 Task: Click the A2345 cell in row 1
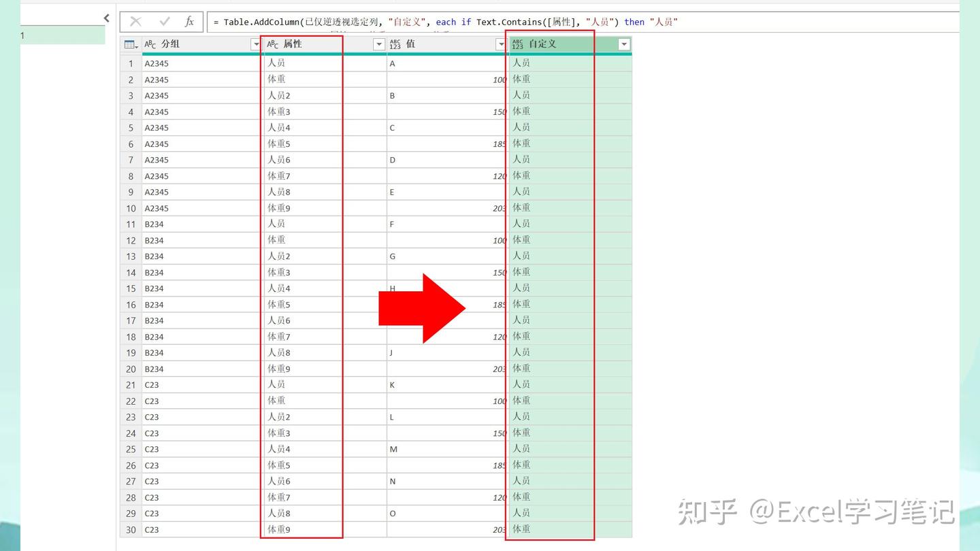(202, 63)
